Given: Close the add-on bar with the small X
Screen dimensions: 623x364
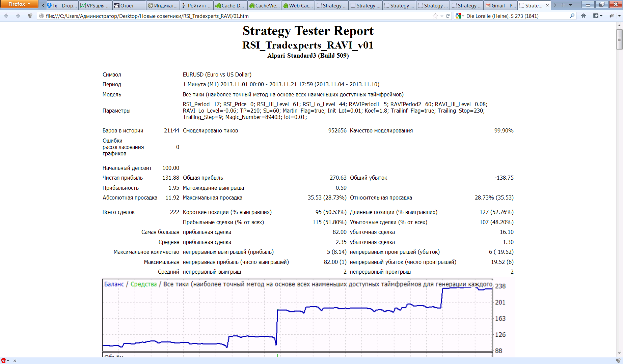Looking at the screenshot, I should click(15, 360).
